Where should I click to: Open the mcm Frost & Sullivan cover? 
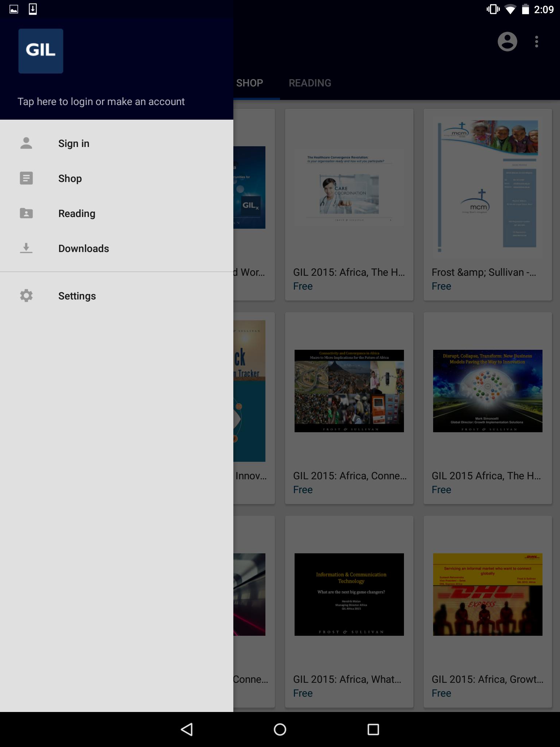point(488,187)
